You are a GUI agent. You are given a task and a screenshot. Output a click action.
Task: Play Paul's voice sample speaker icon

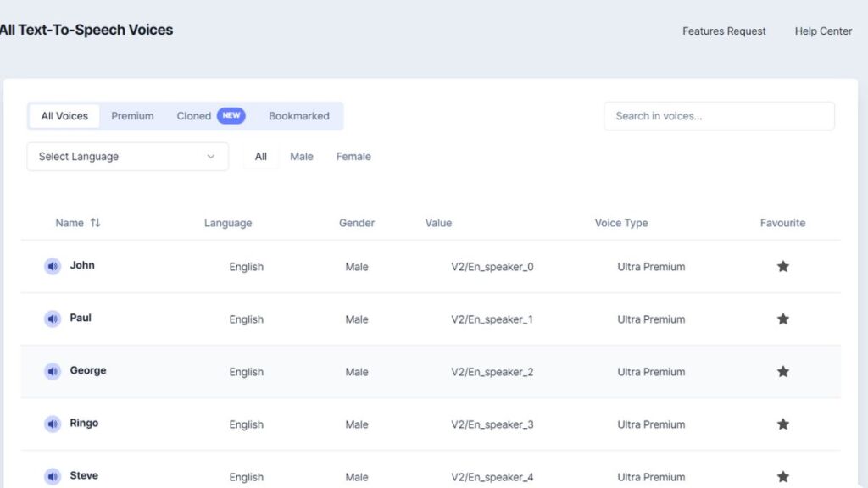[53, 319]
